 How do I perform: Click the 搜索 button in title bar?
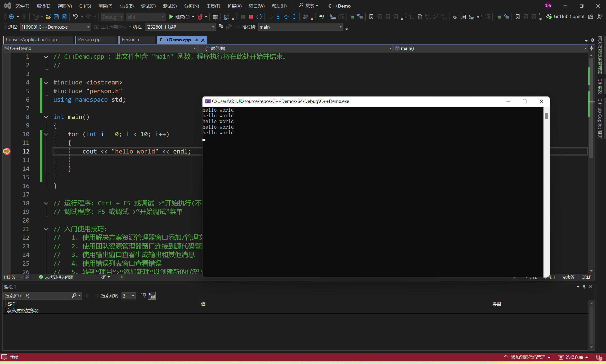(308, 6)
